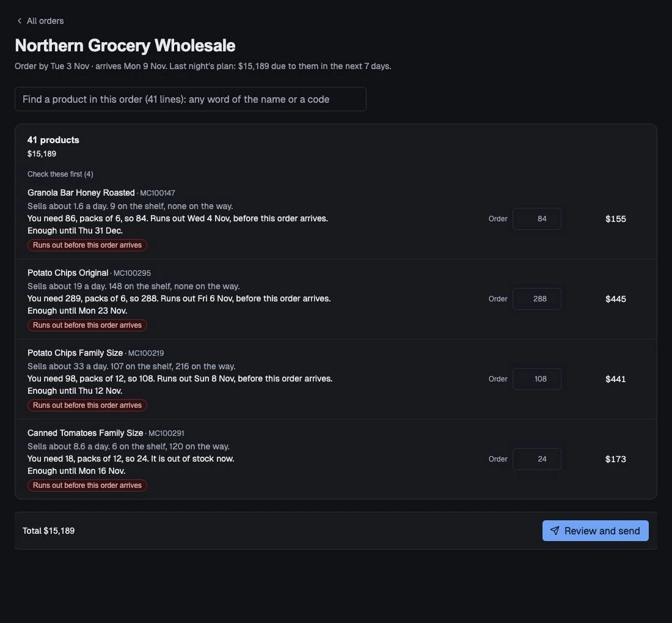Image resolution: width=672 pixels, height=623 pixels.
Task: Edit the Canned Tomatoes order quantity 24
Action: [536, 459]
